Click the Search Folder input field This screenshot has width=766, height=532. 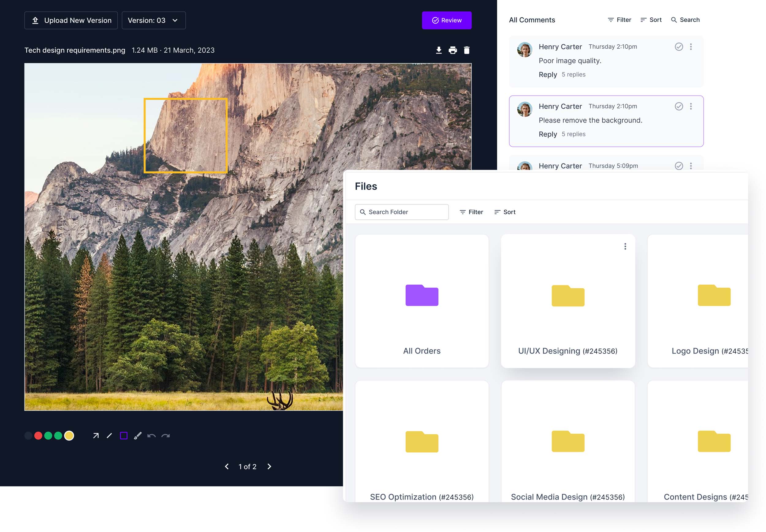point(402,212)
